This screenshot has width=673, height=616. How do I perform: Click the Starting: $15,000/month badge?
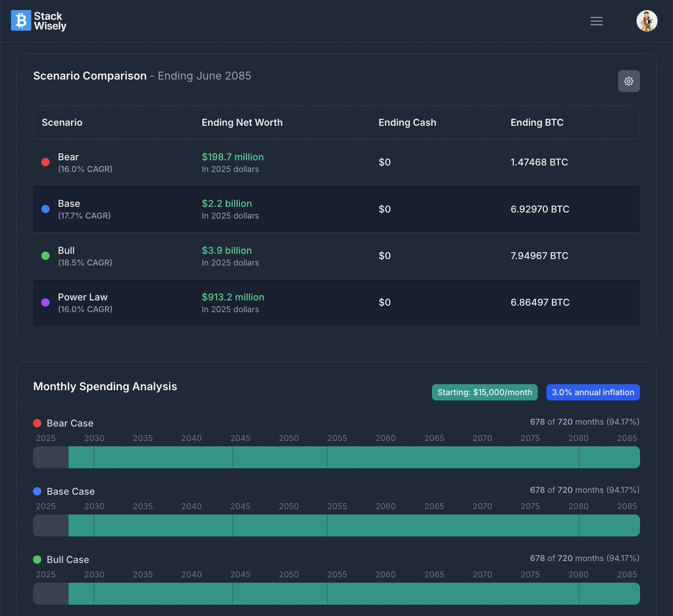click(485, 392)
